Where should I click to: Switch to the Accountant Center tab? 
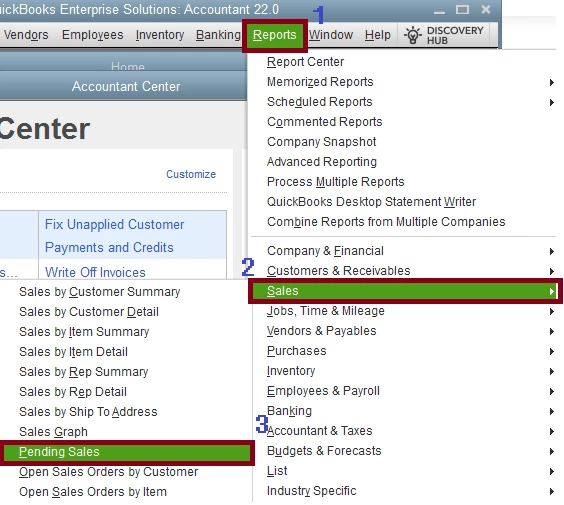pyautogui.click(x=126, y=86)
